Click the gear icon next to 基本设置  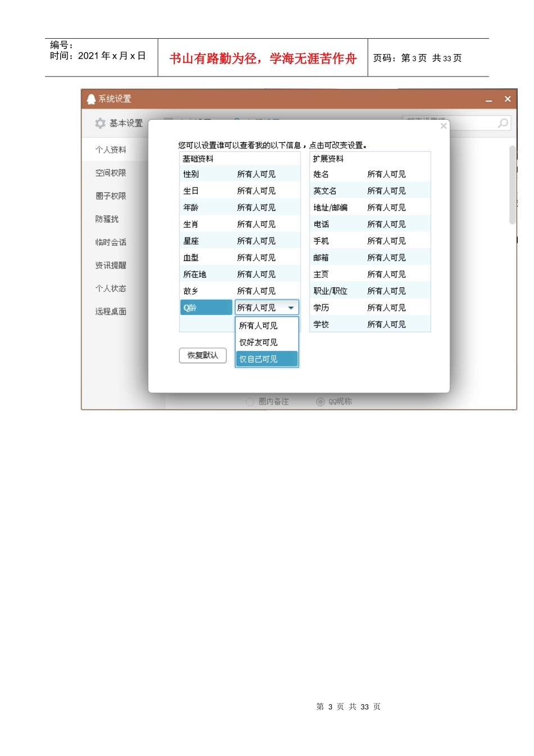point(100,123)
